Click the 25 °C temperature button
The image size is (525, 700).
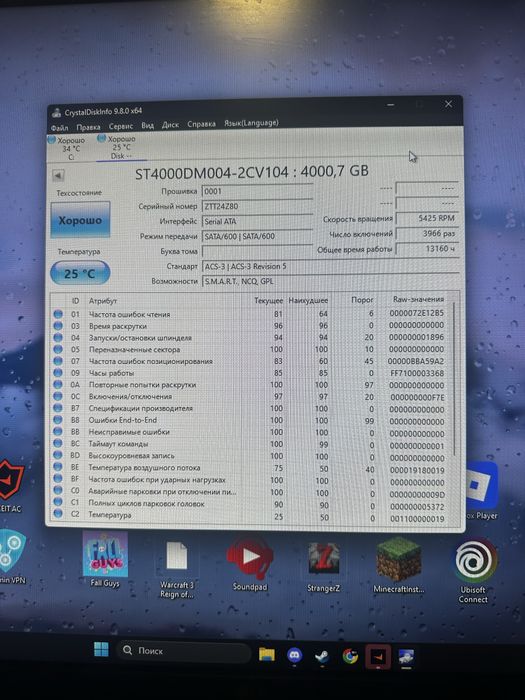[x=80, y=273]
